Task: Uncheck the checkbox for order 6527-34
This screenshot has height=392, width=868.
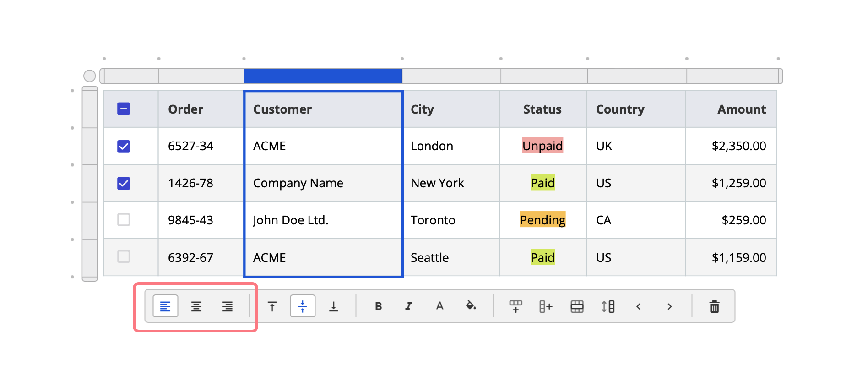Action: point(124,146)
